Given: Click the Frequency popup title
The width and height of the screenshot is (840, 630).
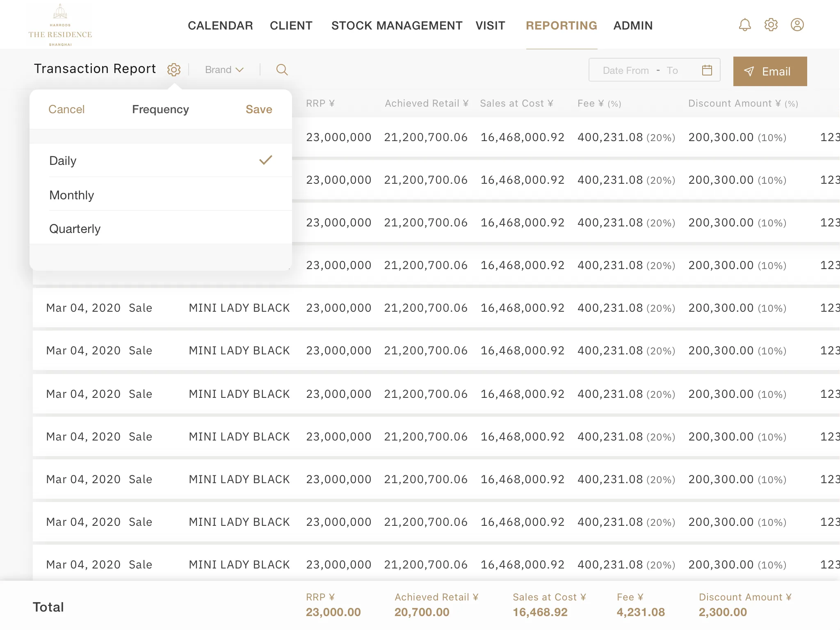Looking at the screenshot, I should 160,109.
